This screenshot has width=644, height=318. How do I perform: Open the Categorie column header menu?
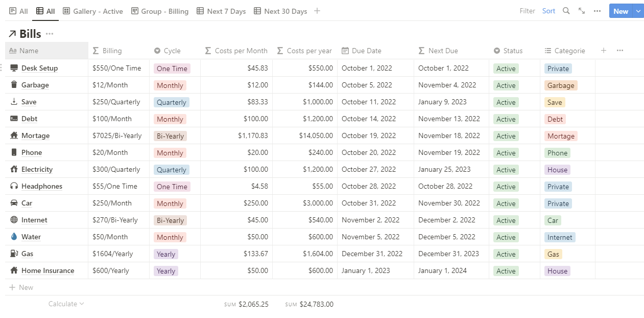(x=567, y=51)
